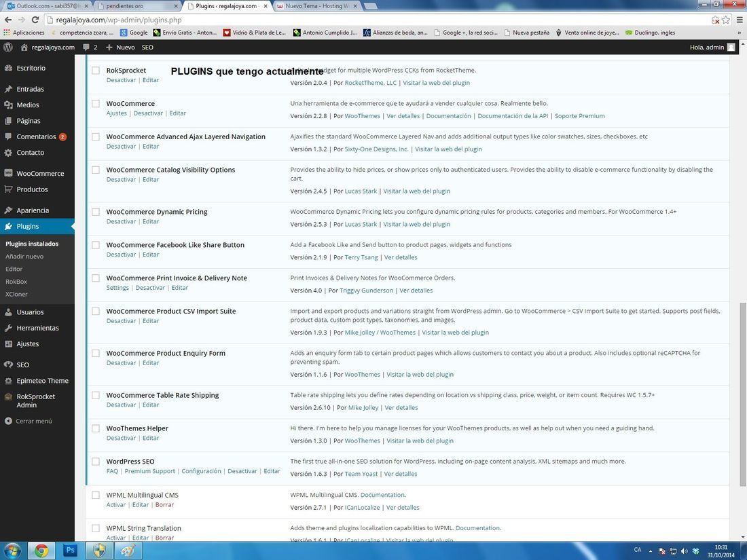Click the RokSprocket Admin icon
This screenshot has width=747, height=560.
coord(8,396)
